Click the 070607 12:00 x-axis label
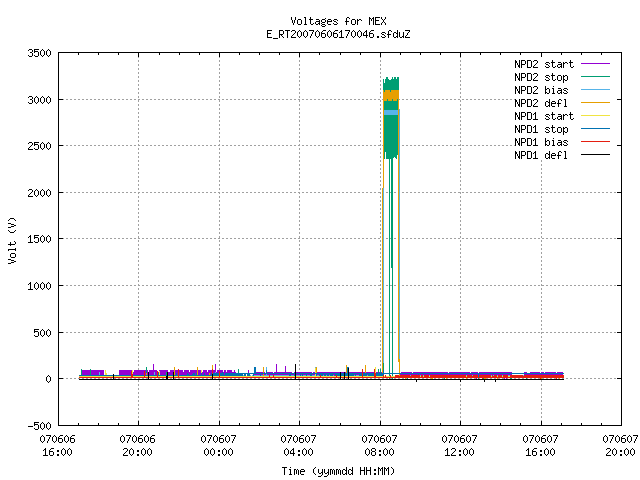 (459, 446)
